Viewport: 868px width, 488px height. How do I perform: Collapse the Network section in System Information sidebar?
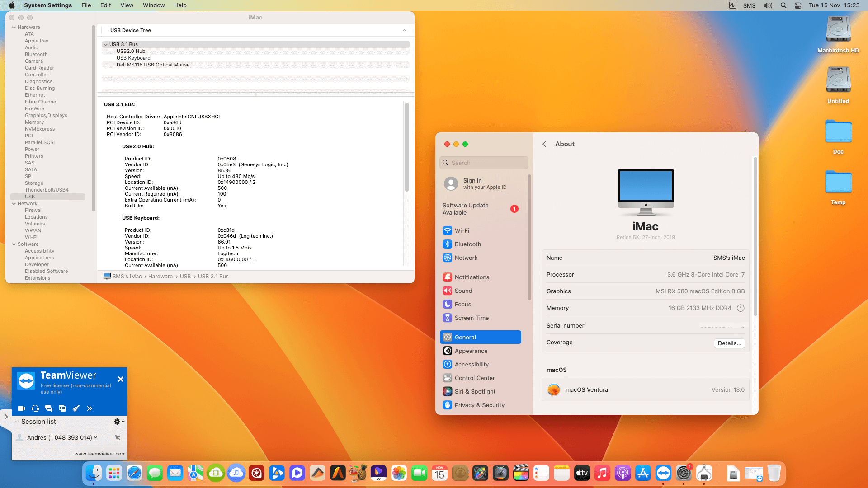[14, 204]
